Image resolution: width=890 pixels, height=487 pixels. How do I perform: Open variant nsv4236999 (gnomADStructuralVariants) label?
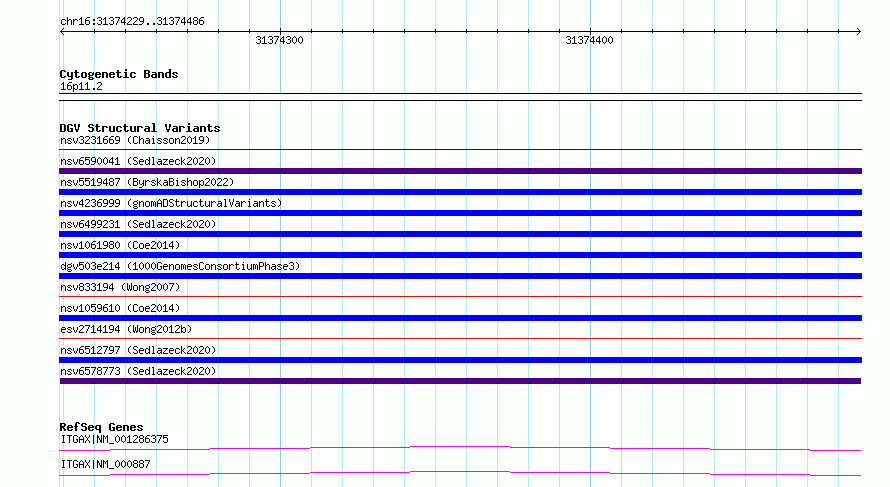(x=171, y=203)
